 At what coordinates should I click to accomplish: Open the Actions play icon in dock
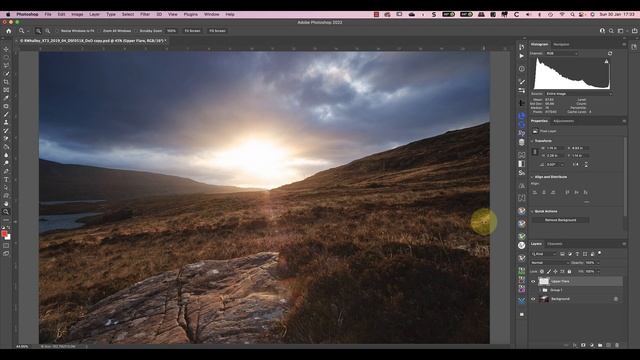(x=522, y=56)
